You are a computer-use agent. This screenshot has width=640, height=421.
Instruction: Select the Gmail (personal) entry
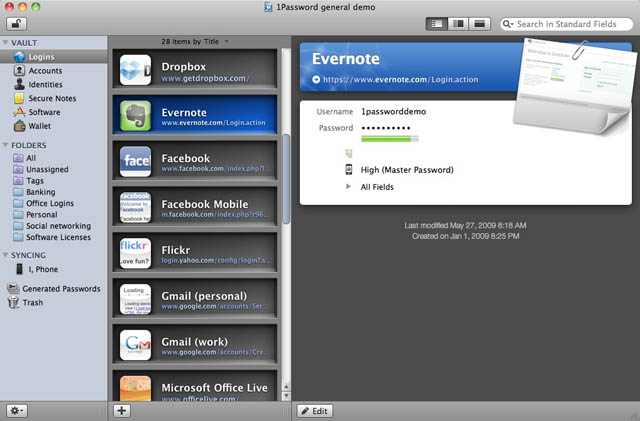click(195, 299)
